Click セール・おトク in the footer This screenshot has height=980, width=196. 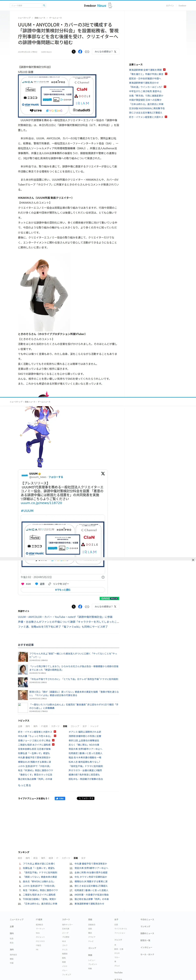click(x=147, y=954)
